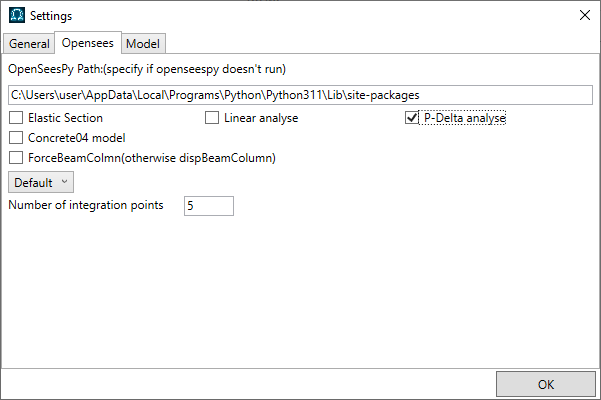This screenshot has width=601, height=400.
Task: Open the Default dropdown menu
Action: pyautogui.click(x=41, y=182)
